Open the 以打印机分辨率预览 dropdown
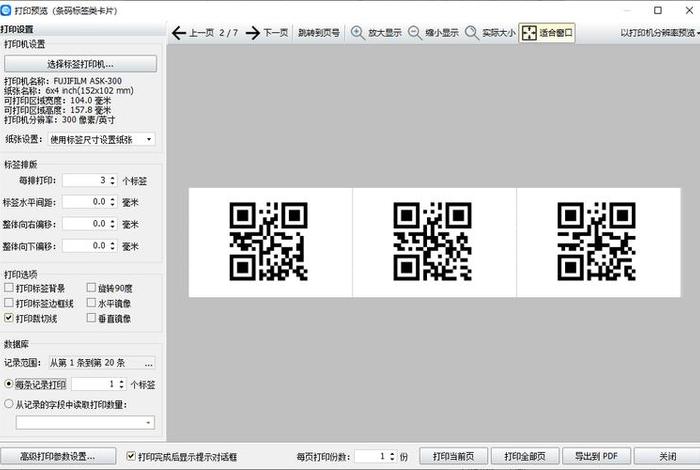Screen dimensions: 700x470 [x=659, y=33]
